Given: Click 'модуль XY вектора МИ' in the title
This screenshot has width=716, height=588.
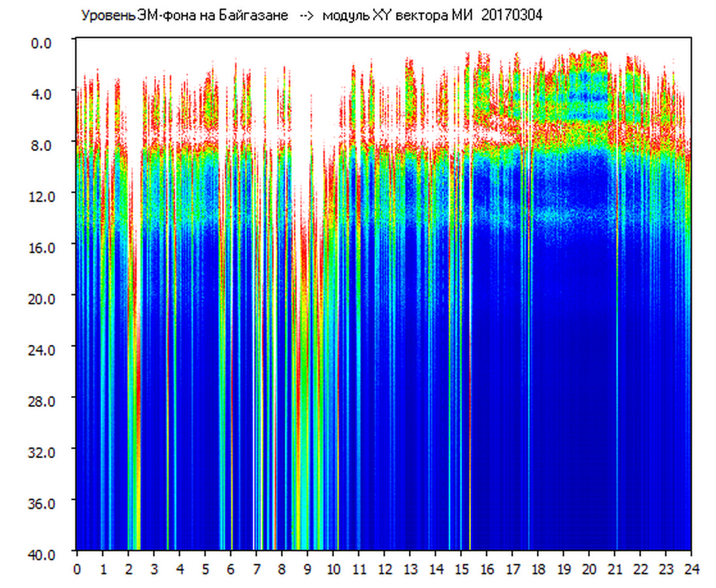Looking at the screenshot, I should (397, 16).
